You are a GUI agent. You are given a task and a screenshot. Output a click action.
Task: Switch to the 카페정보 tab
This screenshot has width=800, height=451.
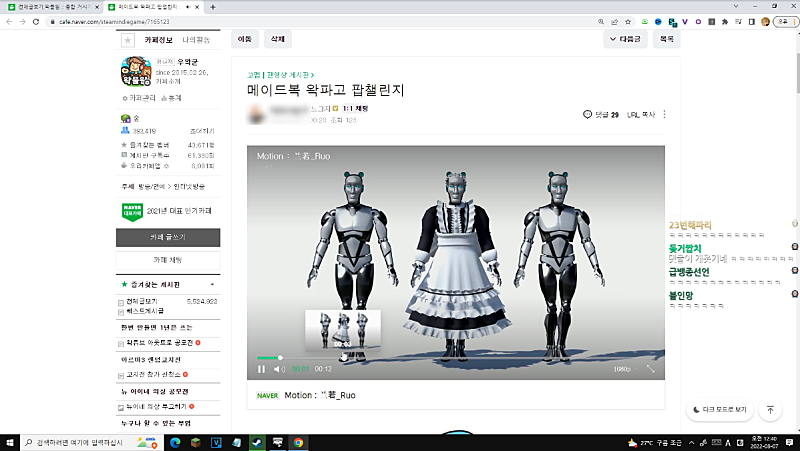158,40
